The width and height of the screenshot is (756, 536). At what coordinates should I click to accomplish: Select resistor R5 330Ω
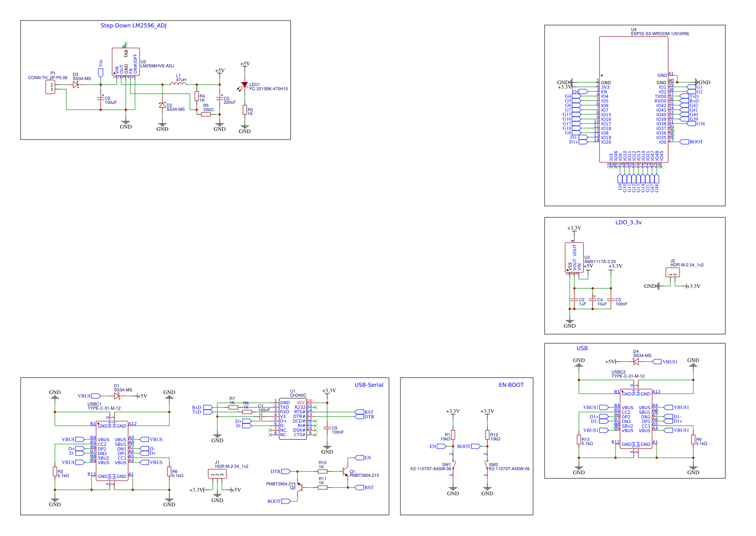pos(206,114)
